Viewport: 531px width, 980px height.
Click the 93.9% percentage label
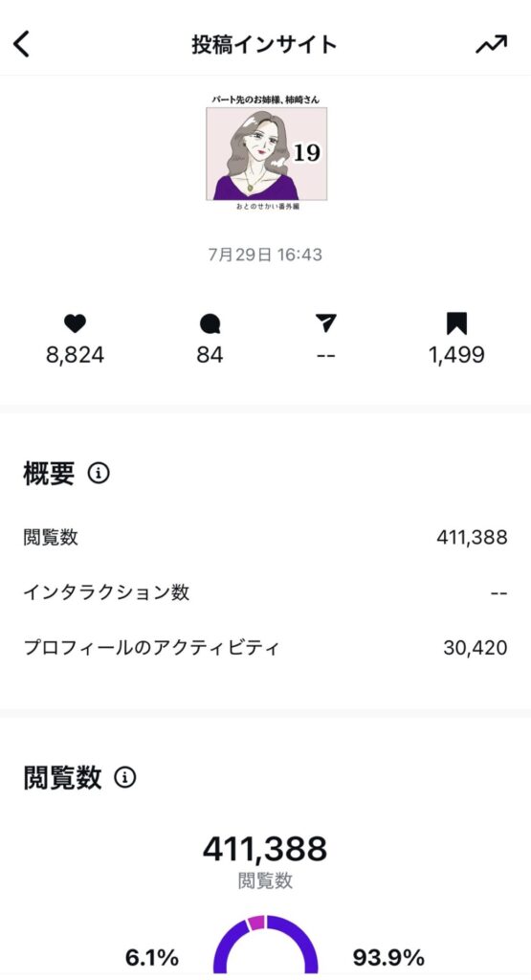[x=388, y=957]
